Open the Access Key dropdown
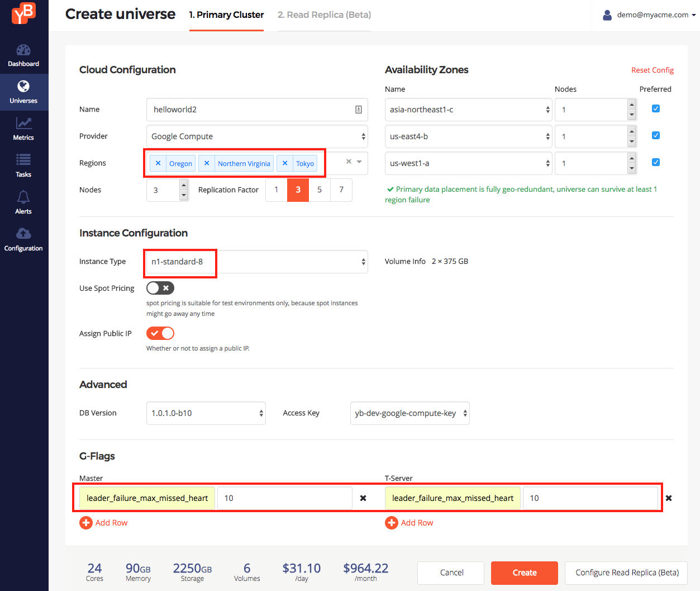The image size is (700, 591). click(409, 413)
